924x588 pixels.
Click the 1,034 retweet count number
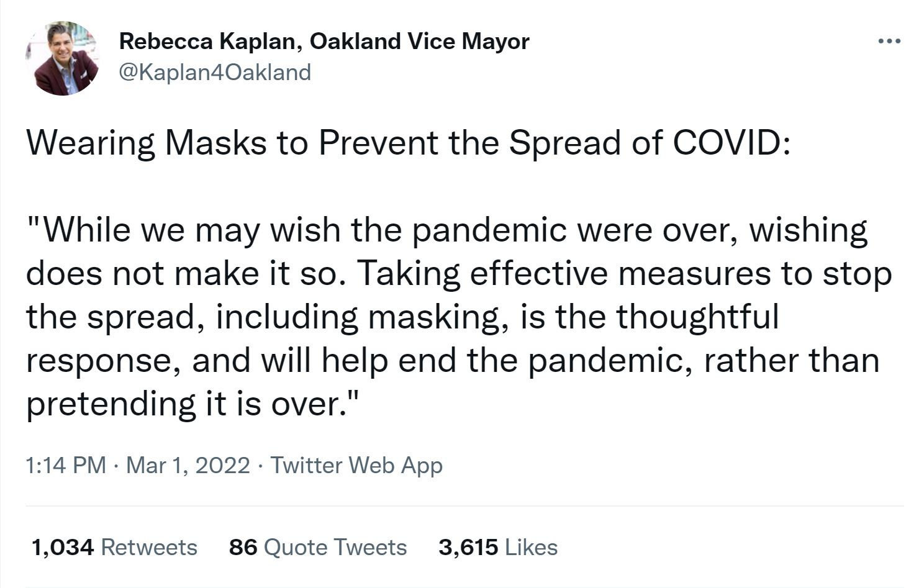(x=62, y=547)
